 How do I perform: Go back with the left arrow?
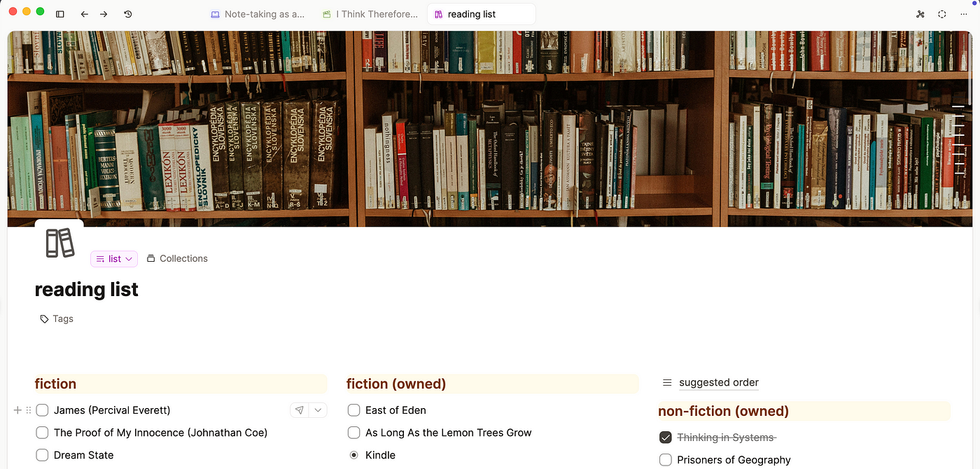(x=84, y=14)
